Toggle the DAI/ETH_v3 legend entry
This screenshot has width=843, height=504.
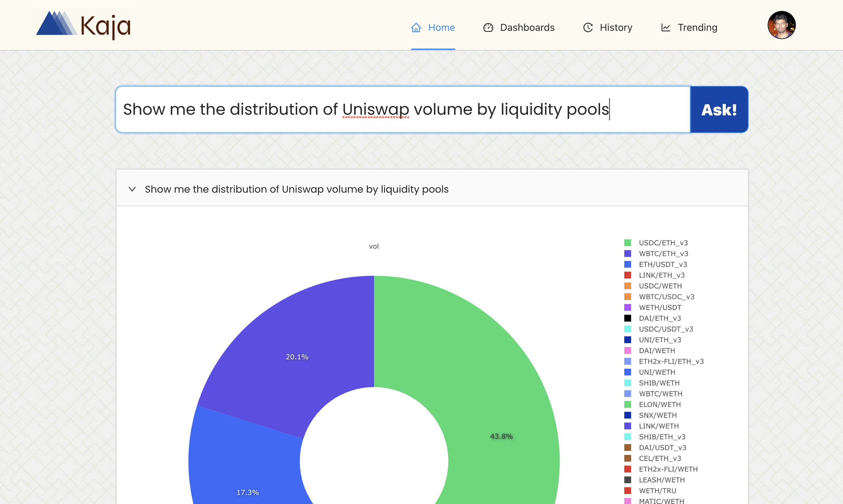tap(652, 318)
